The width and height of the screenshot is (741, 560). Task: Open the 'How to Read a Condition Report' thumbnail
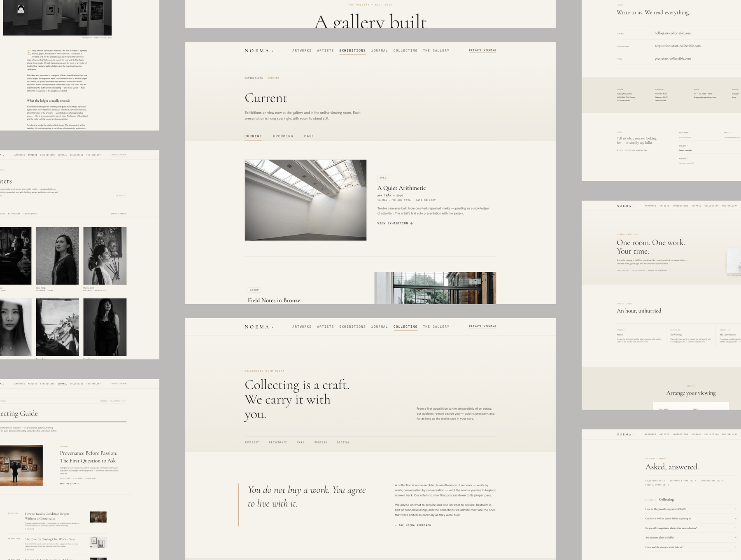click(x=98, y=517)
